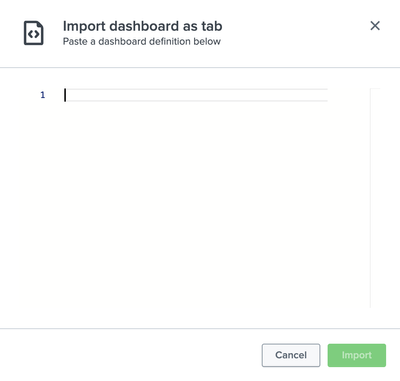This screenshot has height=381, width=400.
Task: Click the editor minimap strip on right
Action: coord(375,198)
